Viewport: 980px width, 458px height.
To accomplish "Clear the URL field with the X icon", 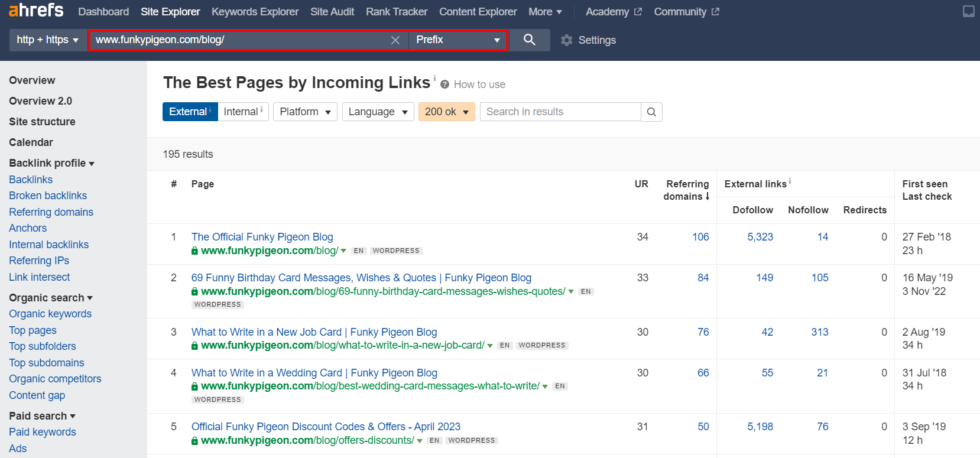I will 395,40.
